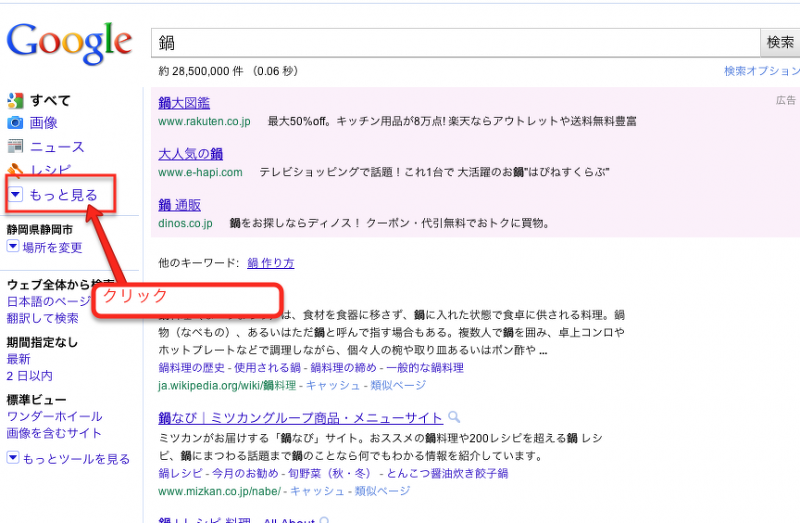Expand the もっとツールを見る arrow
800x523 pixels.
(x=13, y=458)
